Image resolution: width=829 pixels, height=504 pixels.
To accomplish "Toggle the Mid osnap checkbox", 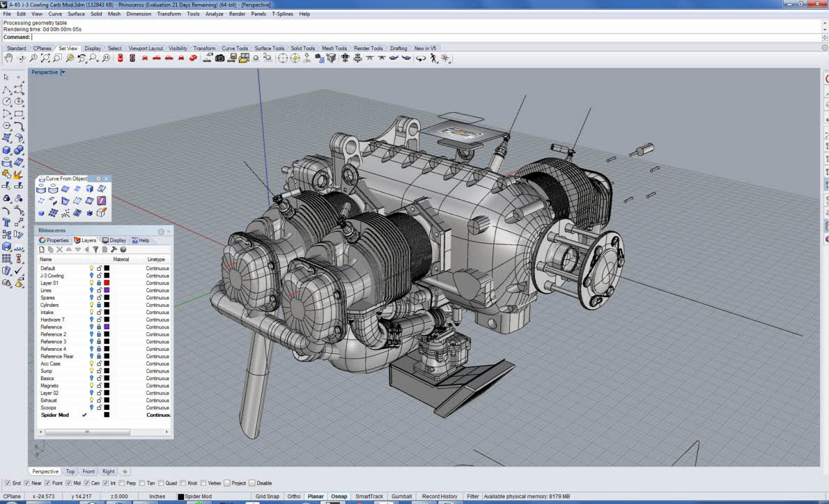I will click(68, 483).
